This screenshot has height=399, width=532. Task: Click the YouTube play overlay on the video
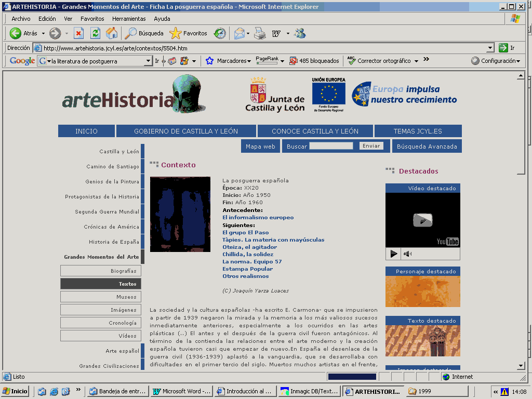[x=422, y=220]
